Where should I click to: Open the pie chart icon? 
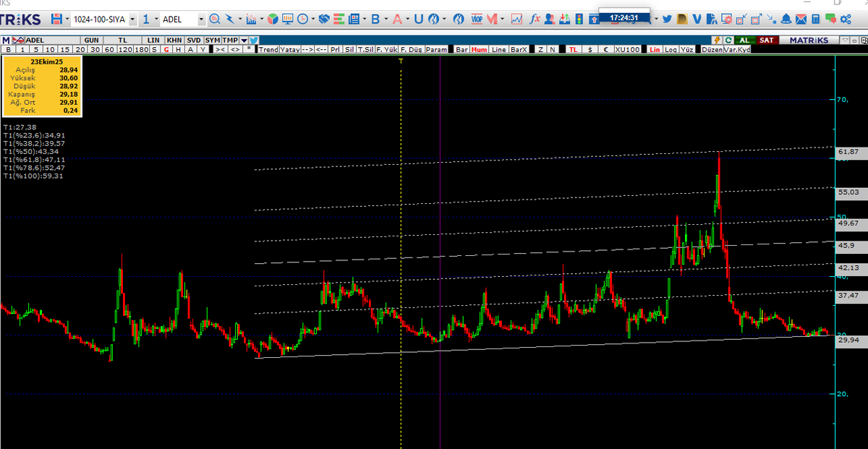point(273,20)
